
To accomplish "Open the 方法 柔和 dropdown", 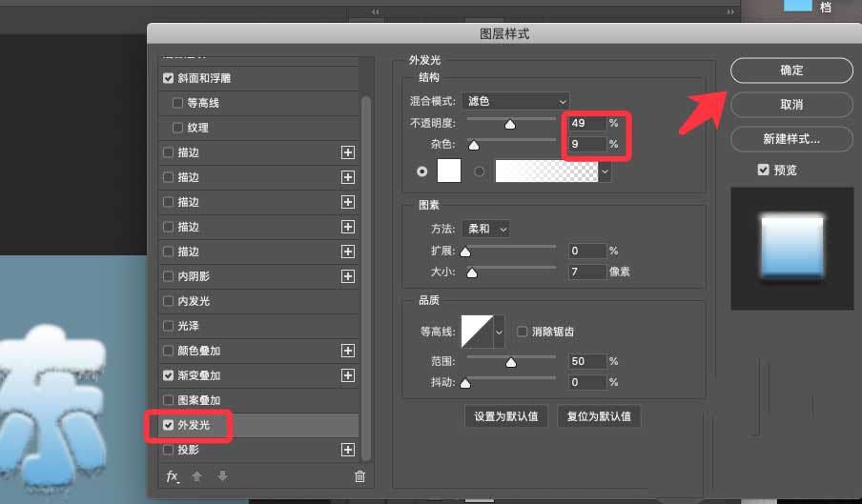I will (486, 229).
